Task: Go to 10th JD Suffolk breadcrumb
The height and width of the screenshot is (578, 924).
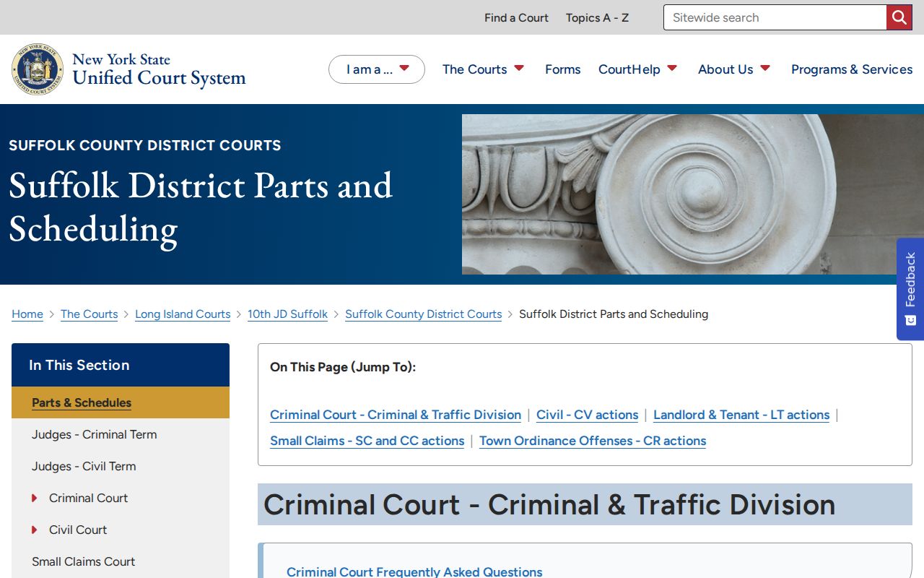Action: click(x=287, y=314)
